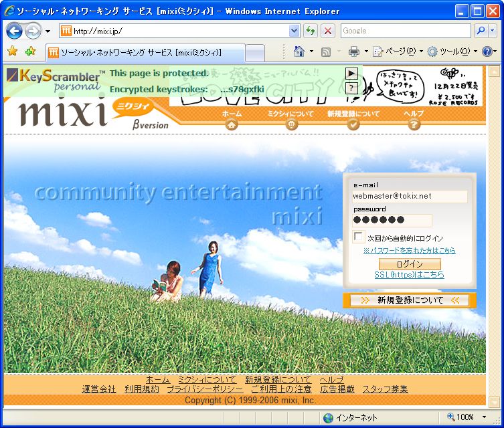Click the RSS feeds toolbar icon

(326, 51)
